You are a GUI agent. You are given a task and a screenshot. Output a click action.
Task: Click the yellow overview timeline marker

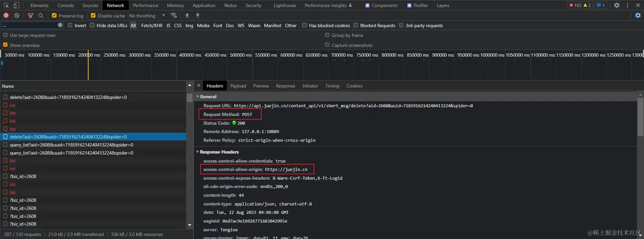click(x=88, y=65)
